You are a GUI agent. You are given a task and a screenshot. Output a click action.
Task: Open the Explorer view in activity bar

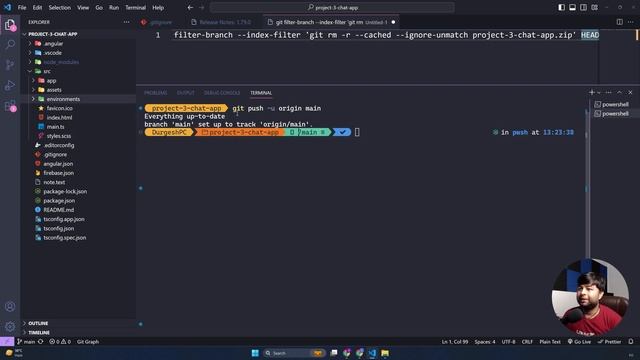[10, 25]
